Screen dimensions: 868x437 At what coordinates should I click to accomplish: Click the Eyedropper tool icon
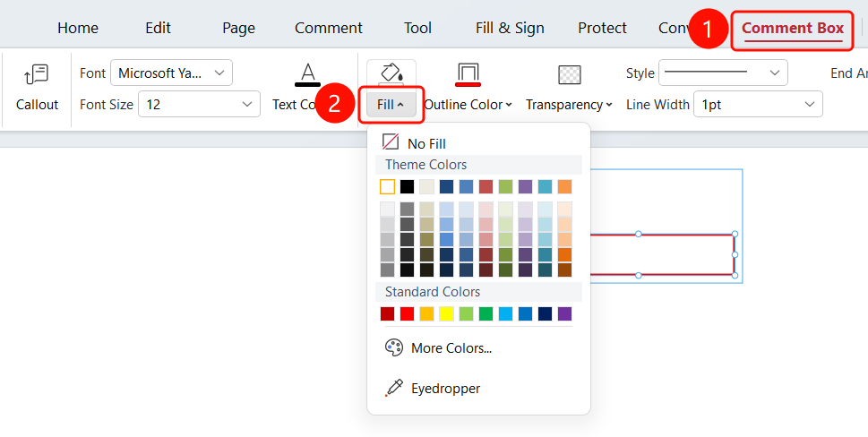[x=393, y=388]
